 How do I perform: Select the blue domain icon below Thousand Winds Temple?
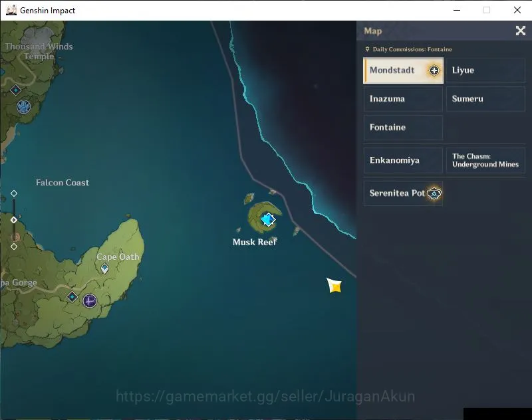(x=24, y=107)
